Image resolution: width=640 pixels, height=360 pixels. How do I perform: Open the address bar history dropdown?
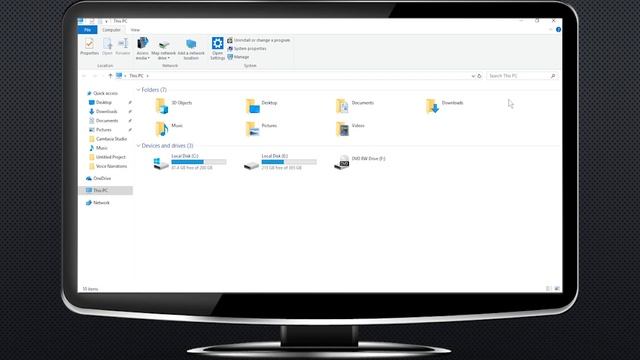[473, 76]
